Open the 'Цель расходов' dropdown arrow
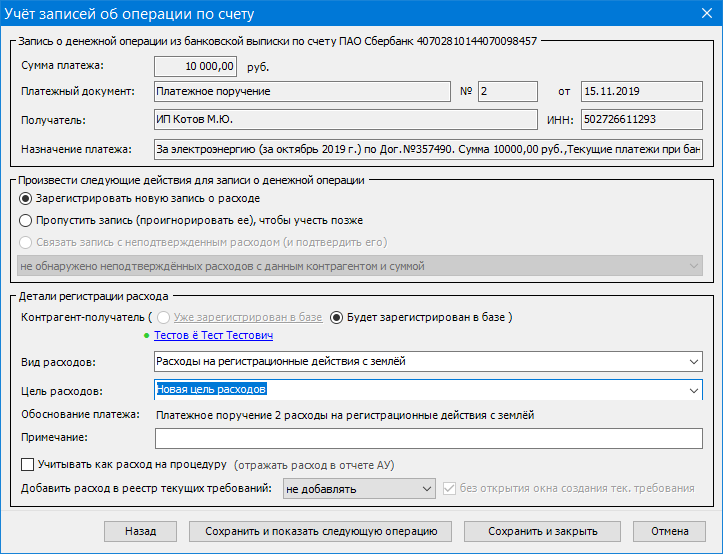The image size is (723, 554). [x=694, y=390]
